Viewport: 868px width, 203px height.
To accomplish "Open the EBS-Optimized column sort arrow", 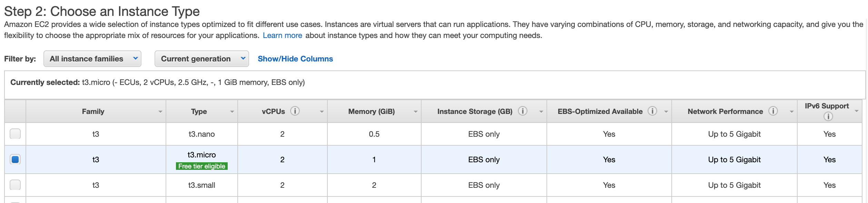I will click(x=666, y=112).
